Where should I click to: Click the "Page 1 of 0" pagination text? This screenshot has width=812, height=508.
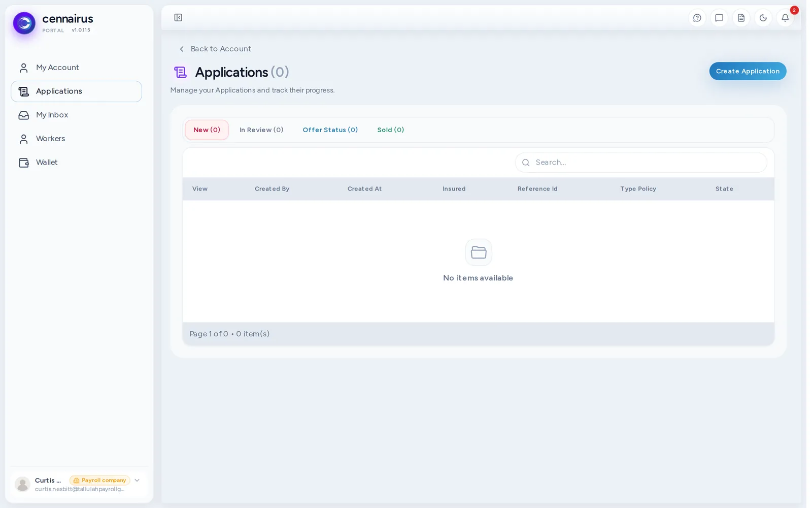(209, 334)
